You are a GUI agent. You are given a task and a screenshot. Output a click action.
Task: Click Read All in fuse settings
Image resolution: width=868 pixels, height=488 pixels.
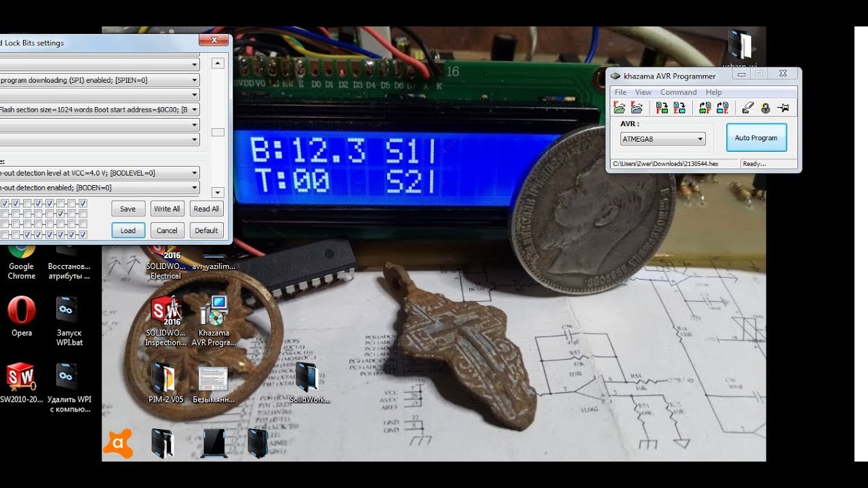click(206, 209)
